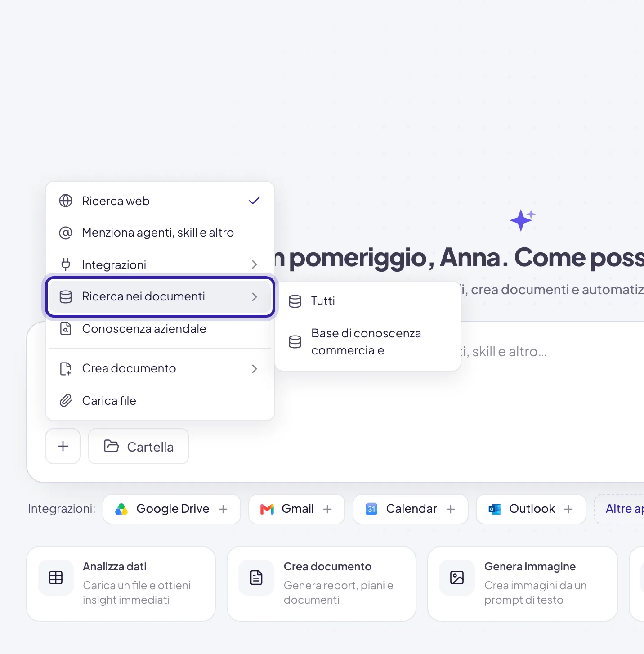Click the globe icon next to Ricerca web
Screen dimensions: 644x654
click(x=66, y=201)
